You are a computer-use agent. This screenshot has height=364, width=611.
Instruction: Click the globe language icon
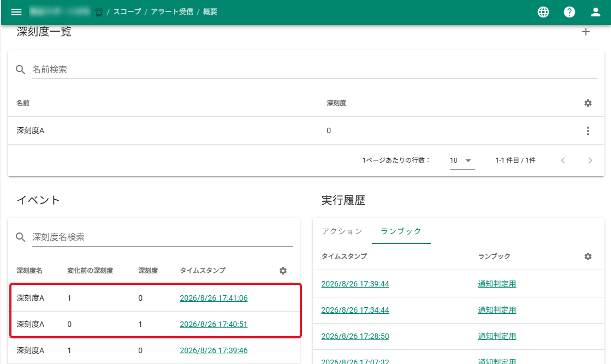pyautogui.click(x=543, y=12)
